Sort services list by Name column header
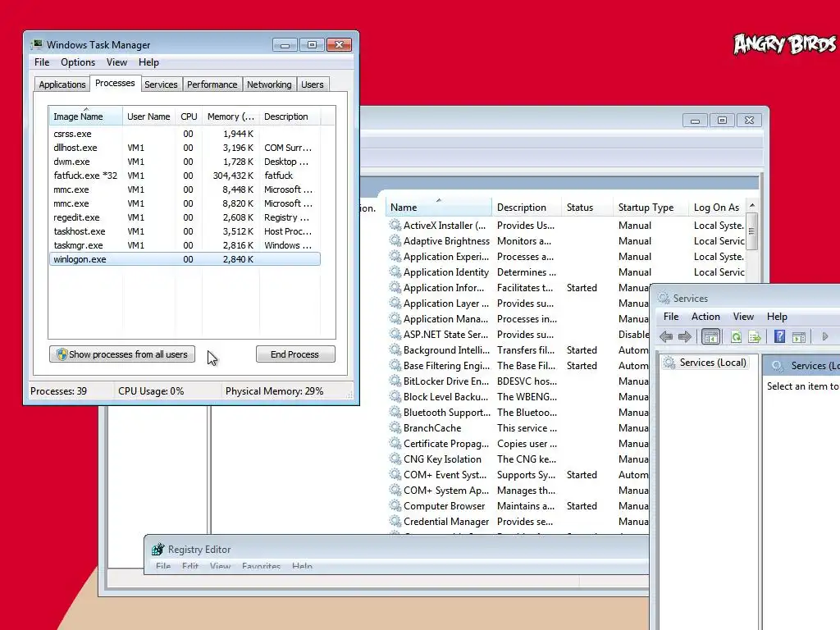Screen dimensions: 840x630 tap(438, 208)
